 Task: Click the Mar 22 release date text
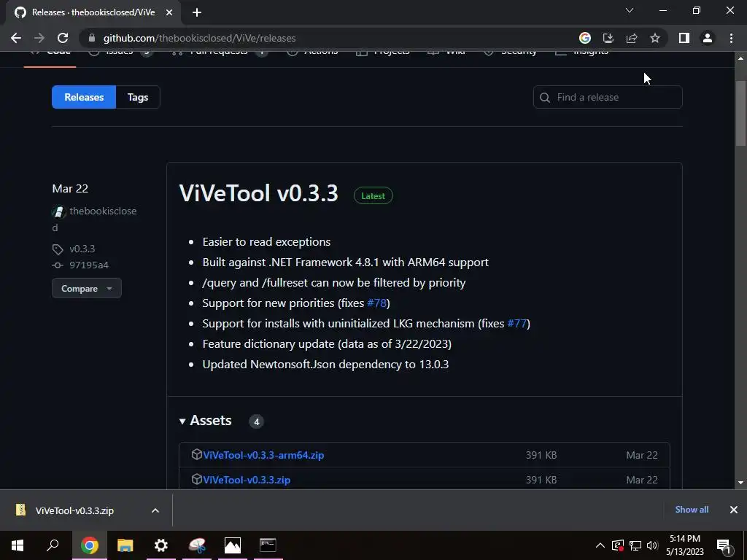(x=70, y=189)
